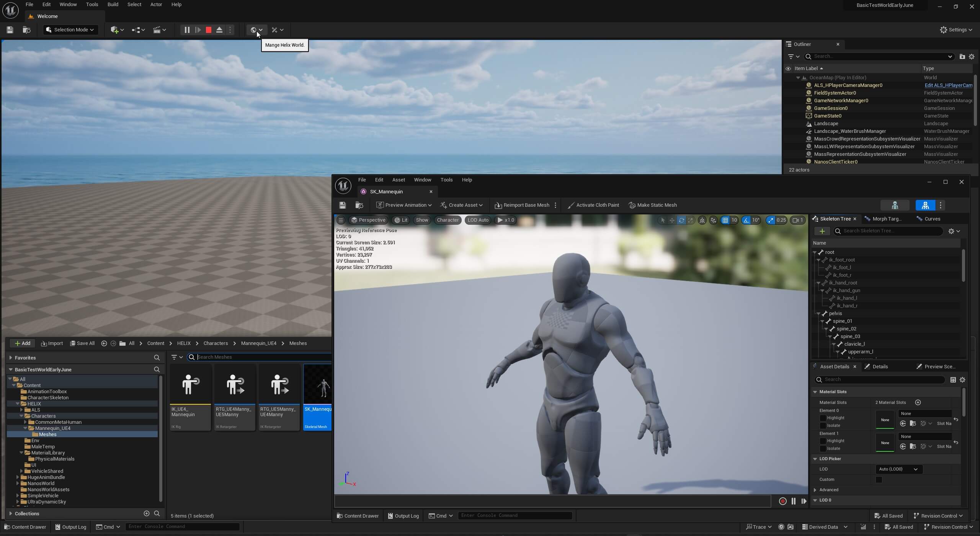Start recording in the mesh preview timeline
Image resolution: width=980 pixels, height=536 pixels.
tap(782, 501)
